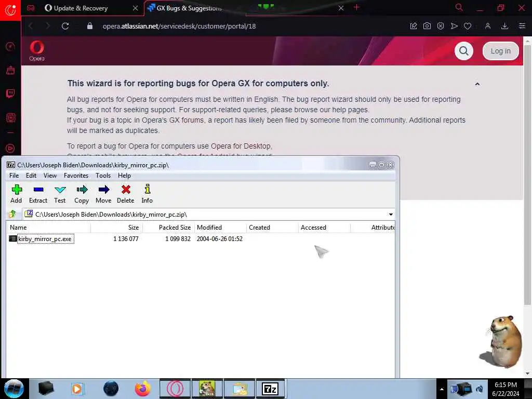Click the Copy toolbar icon in 7-Zip

[x=82, y=194]
